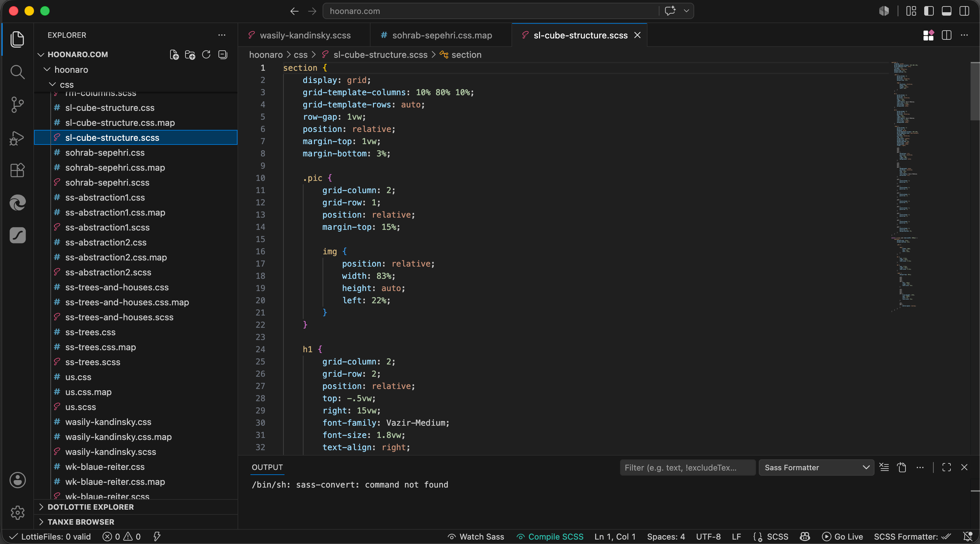The width and height of the screenshot is (980, 544).
Task: Open the LottieFiles activity bar icon
Action: tap(17, 235)
